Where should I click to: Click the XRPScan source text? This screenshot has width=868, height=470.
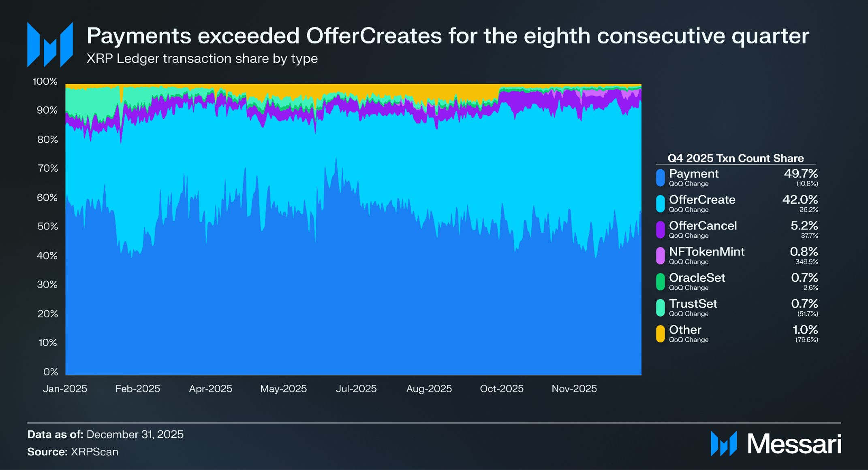(x=94, y=452)
